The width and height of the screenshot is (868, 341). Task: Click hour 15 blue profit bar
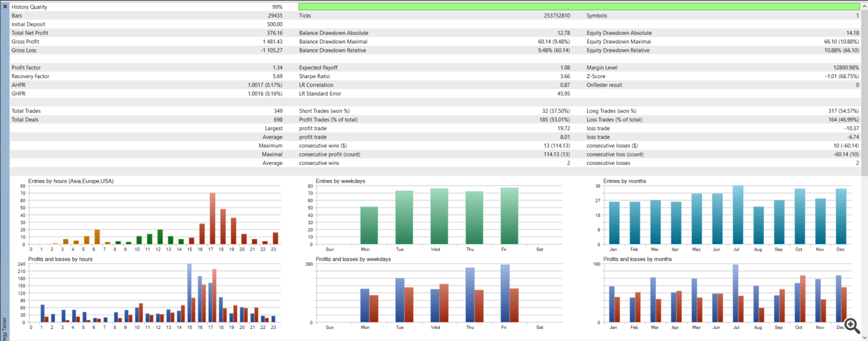[189, 292]
